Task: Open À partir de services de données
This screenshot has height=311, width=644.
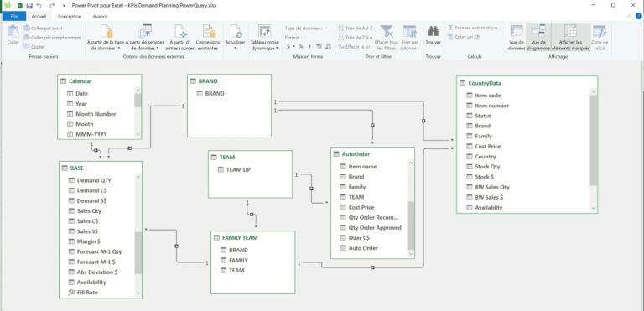Action: [x=144, y=38]
